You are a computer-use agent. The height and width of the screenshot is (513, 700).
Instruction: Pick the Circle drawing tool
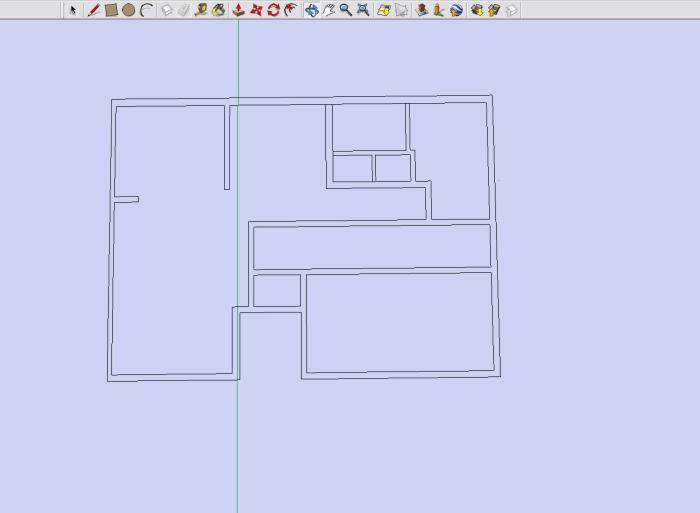pyautogui.click(x=129, y=10)
